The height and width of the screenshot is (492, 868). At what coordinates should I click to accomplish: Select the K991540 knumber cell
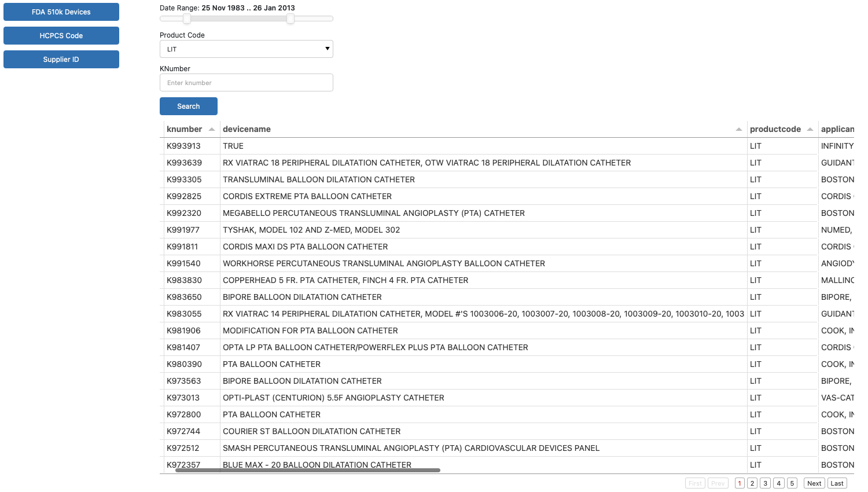point(192,263)
